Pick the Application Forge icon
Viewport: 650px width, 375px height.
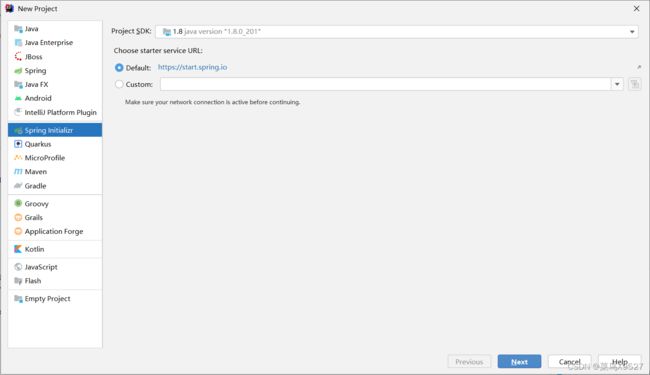18,231
